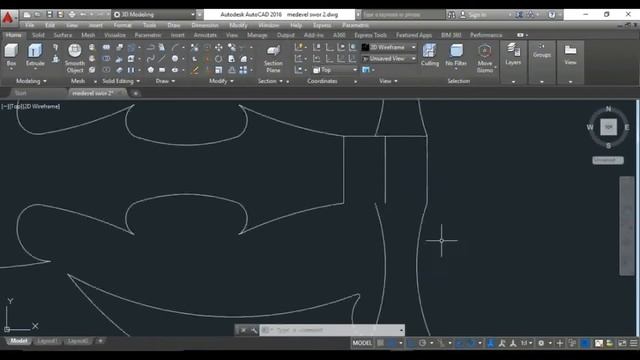Open the Layers panel button
This screenshot has height=360, width=640.
(x=513, y=54)
